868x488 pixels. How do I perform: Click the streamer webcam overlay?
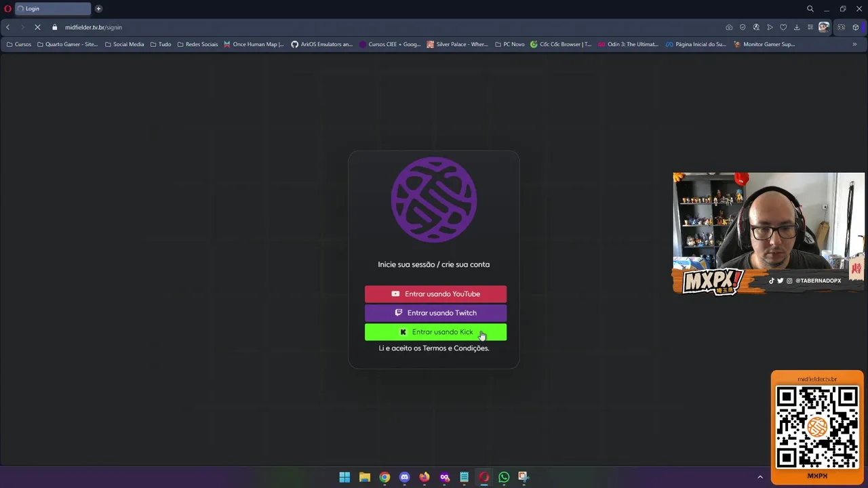click(768, 233)
